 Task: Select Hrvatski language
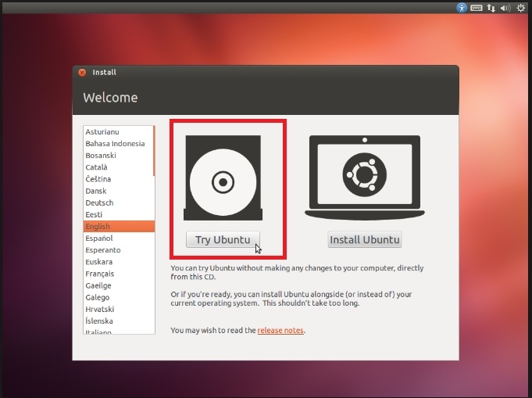pyautogui.click(x=119, y=310)
